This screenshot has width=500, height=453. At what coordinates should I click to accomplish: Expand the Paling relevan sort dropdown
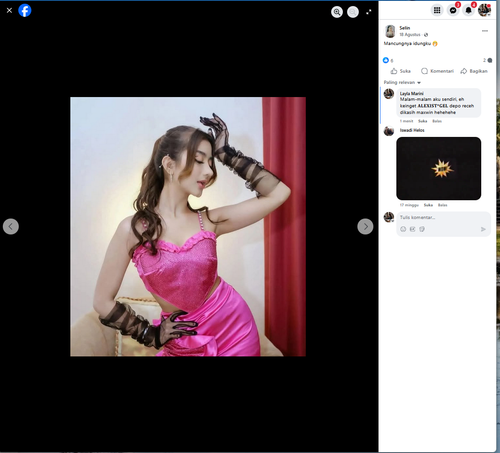point(402,82)
